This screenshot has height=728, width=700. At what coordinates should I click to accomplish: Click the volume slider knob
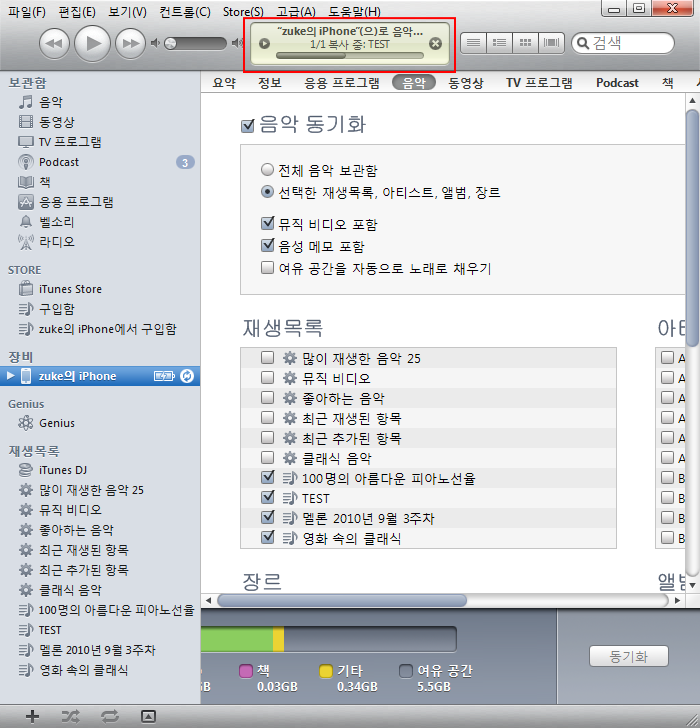click(x=170, y=44)
